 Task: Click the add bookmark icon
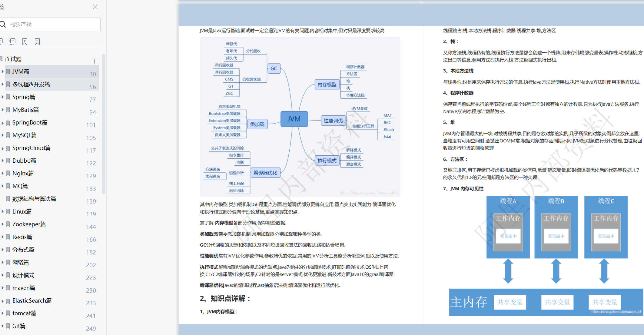click(25, 41)
